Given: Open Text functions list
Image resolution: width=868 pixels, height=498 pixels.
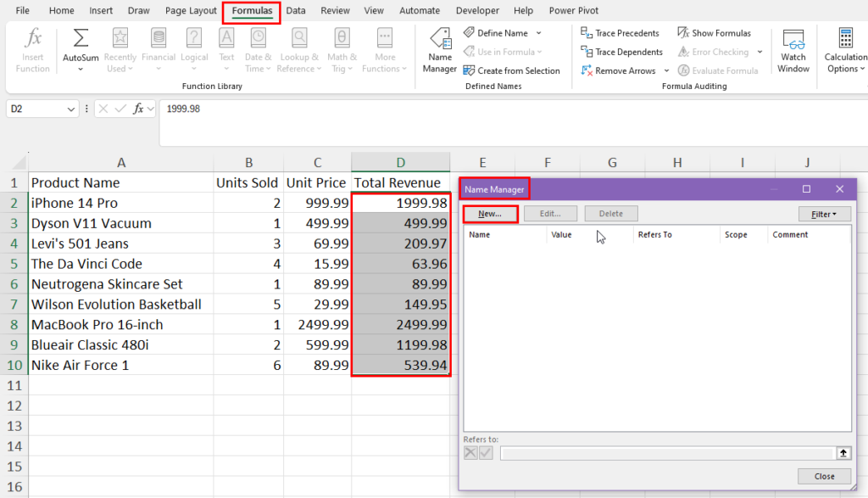Looking at the screenshot, I should pos(226,51).
